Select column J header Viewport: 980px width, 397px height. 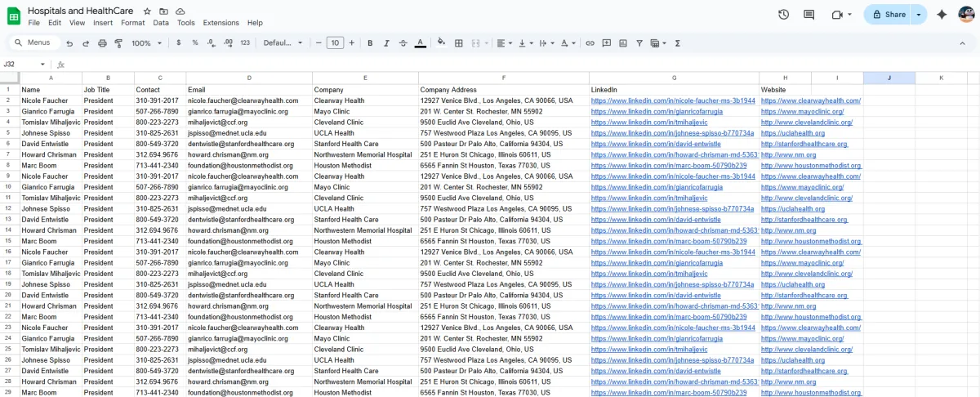[x=889, y=78]
